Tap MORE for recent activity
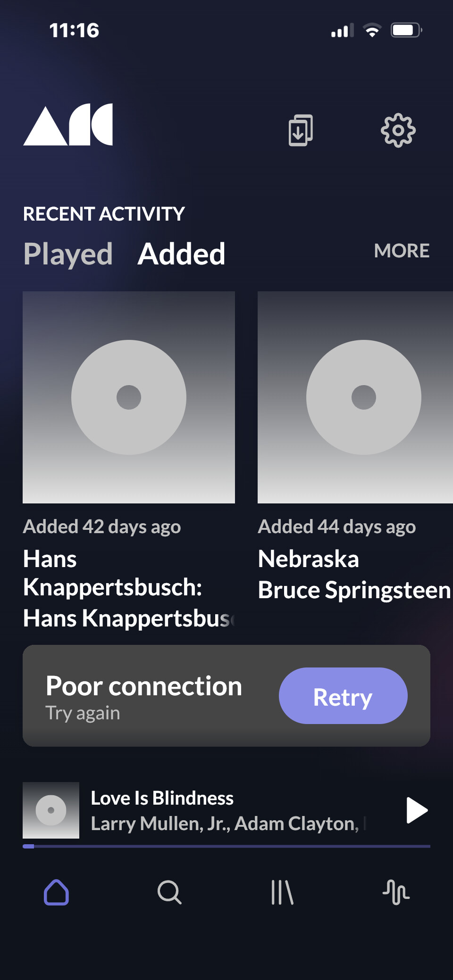Image resolution: width=453 pixels, height=980 pixels. pyautogui.click(x=402, y=251)
